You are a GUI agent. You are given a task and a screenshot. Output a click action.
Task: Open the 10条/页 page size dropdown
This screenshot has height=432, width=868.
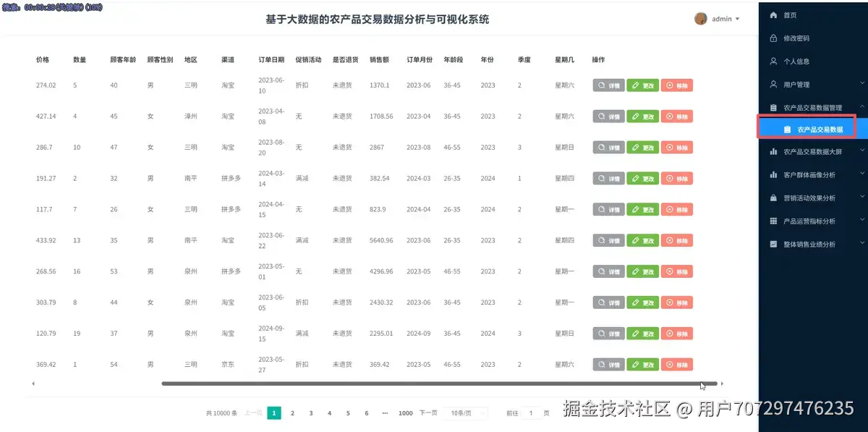pos(465,412)
